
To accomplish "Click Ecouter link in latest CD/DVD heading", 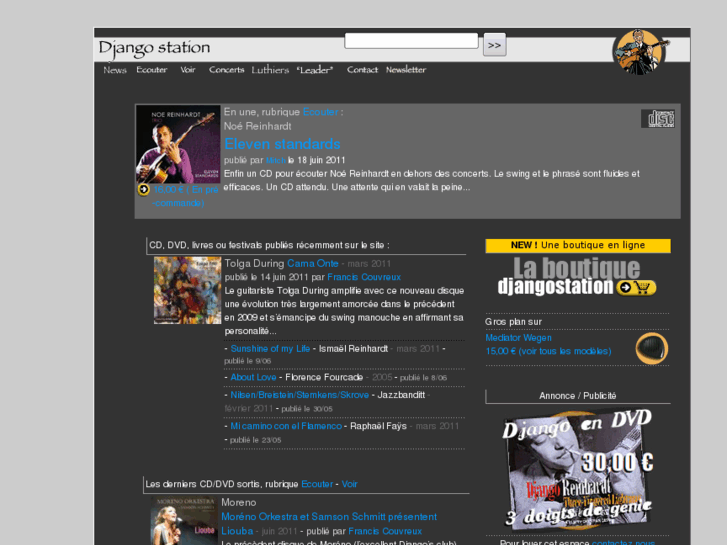I will coord(317,484).
